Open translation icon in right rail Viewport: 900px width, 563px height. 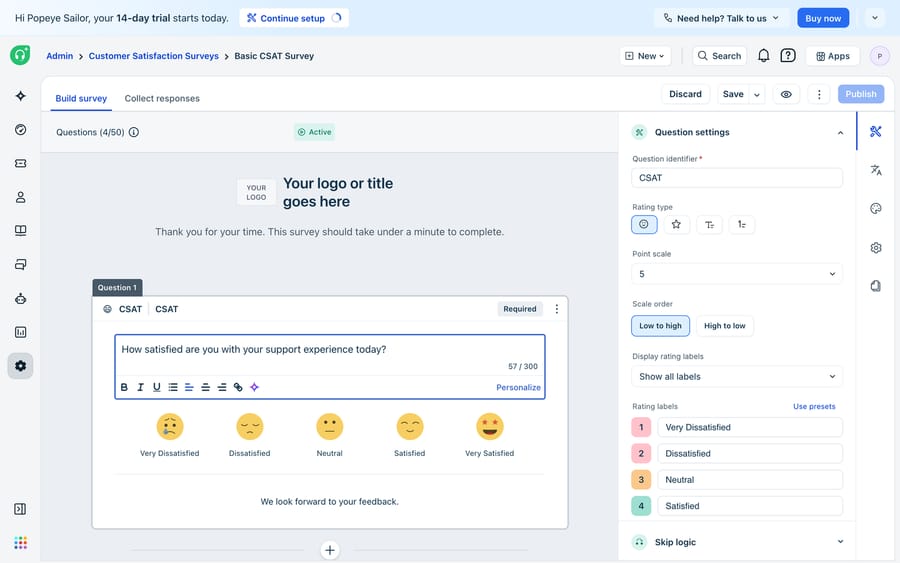click(x=876, y=170)
